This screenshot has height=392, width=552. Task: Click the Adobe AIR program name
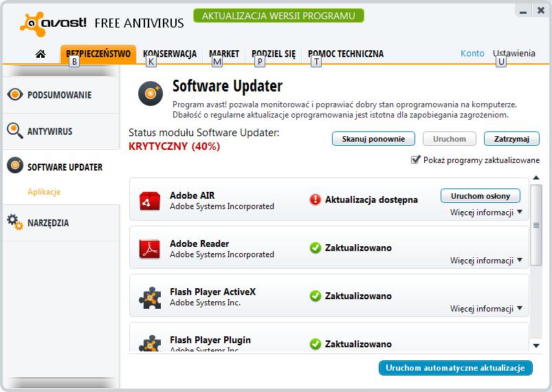click(192, 195)
